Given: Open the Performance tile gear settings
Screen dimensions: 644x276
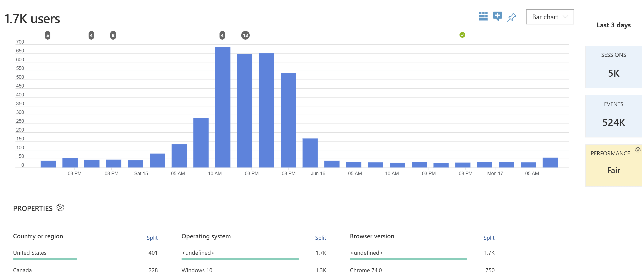Looking at the screenshot, I should click(x=638, y=149).
